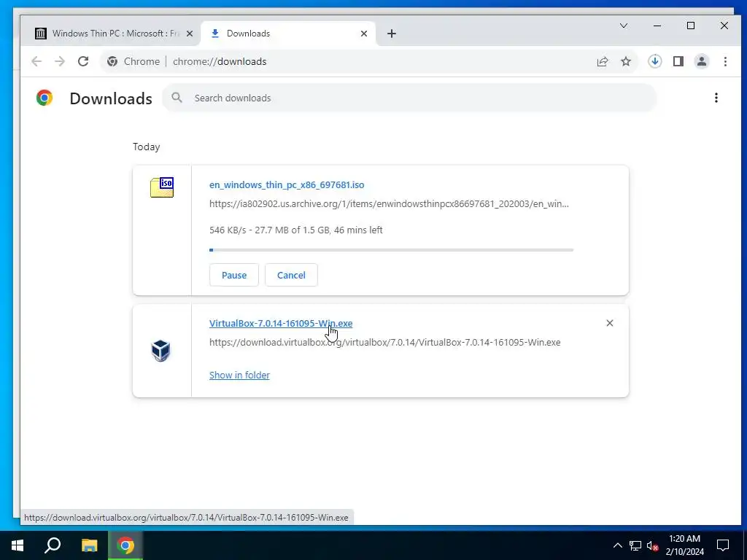Open File Explorer from the taskbar

coord(89,545)
